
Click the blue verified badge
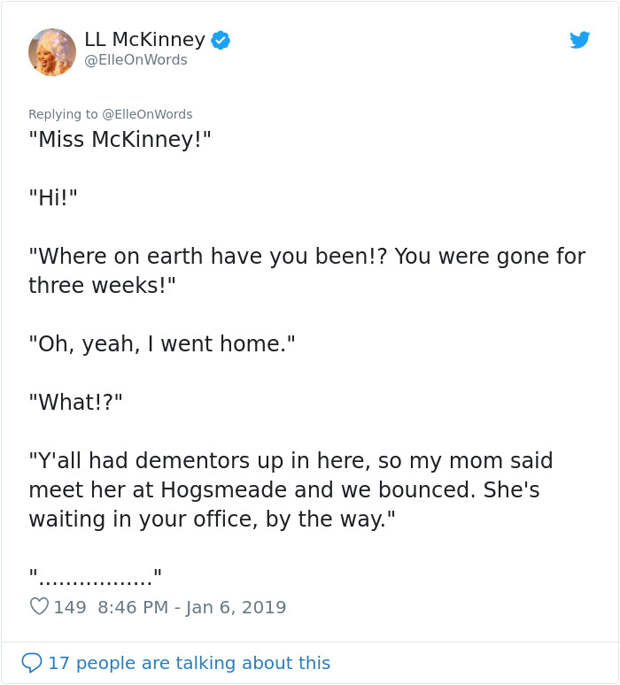[221, 40]
